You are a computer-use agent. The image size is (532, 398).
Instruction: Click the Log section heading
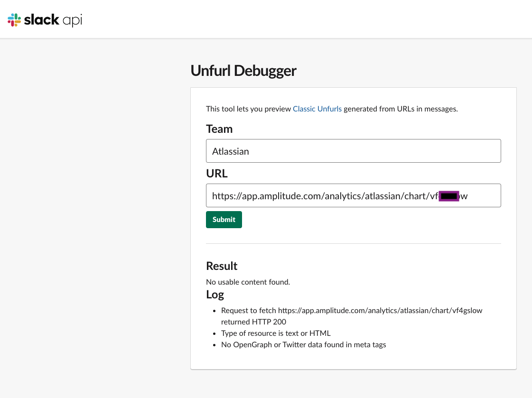tap(215, 295)
